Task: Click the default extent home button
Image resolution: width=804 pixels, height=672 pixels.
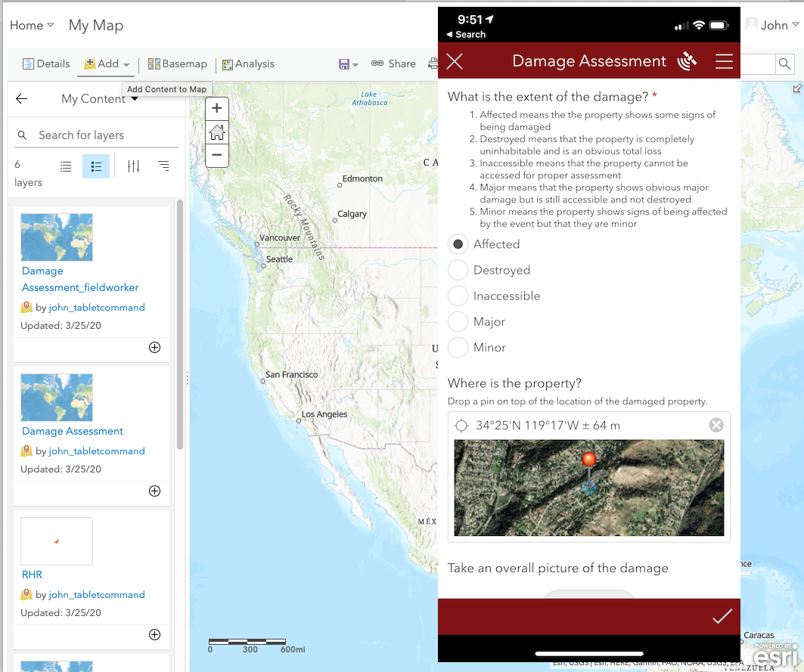Action: coord(217,132)
